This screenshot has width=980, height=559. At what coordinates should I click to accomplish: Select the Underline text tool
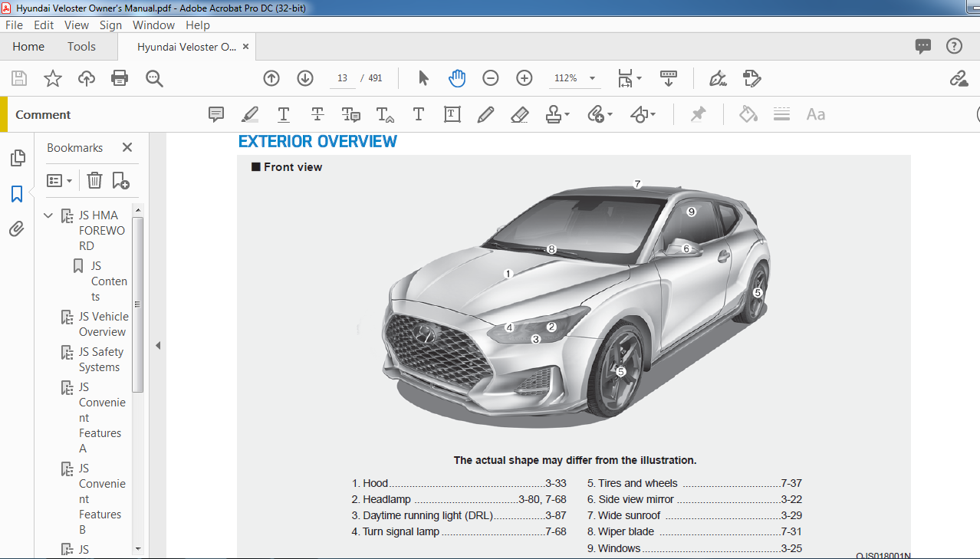coord(284,114)
